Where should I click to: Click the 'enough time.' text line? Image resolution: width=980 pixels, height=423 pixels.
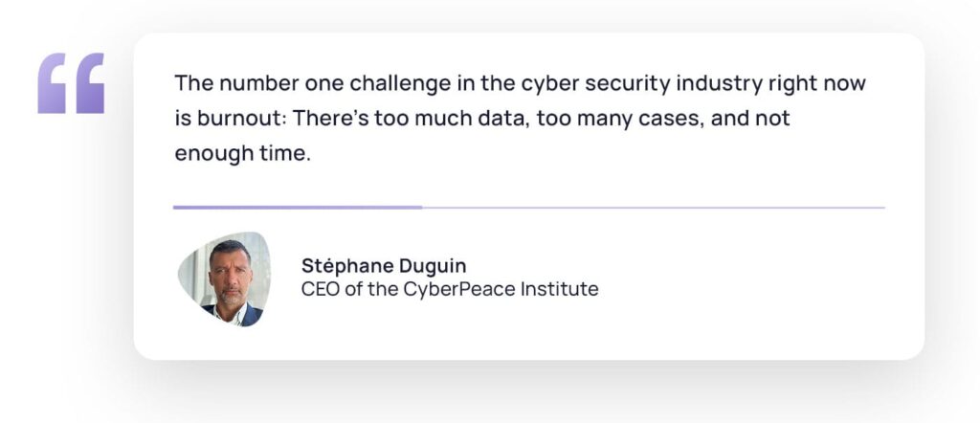click(242, 154)
